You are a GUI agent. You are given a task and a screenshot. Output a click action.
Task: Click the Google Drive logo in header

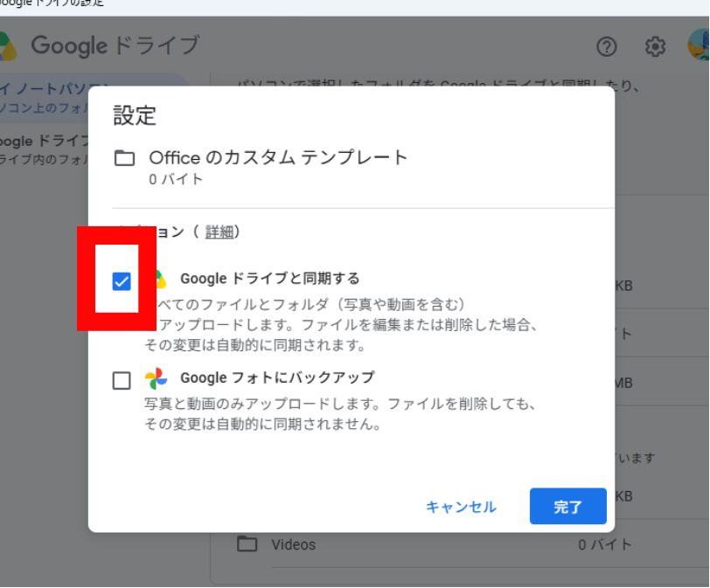click(x=8, y=46)
